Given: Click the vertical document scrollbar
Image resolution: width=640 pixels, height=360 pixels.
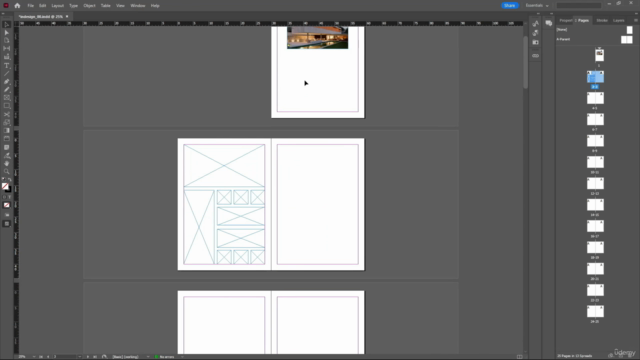Looking at the screenshot, I should pos(526,61).
